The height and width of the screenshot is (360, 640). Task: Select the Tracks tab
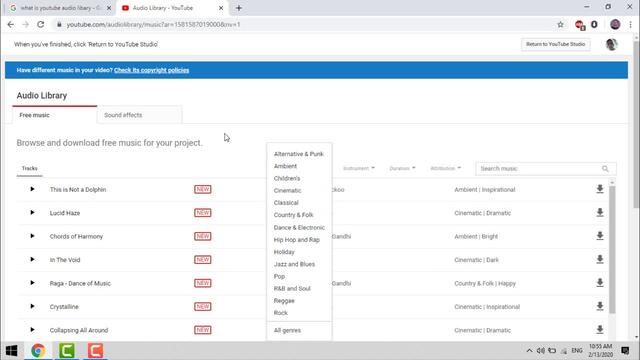(29, 168)
